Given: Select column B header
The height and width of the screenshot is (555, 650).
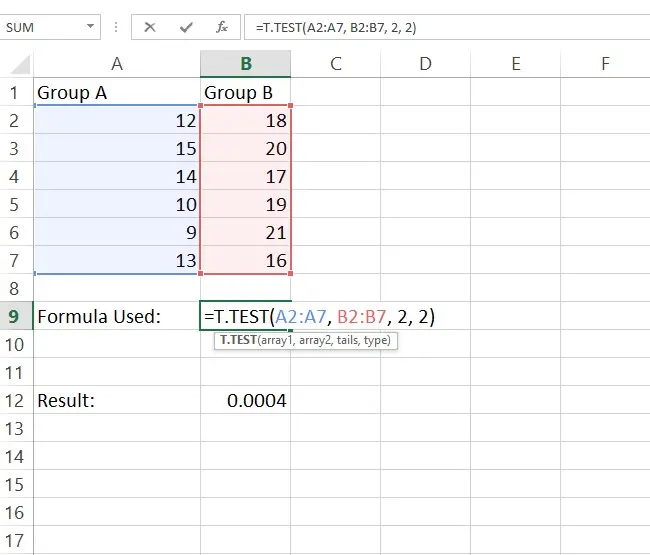Looking at the screenshot, I should pos(246,64).
